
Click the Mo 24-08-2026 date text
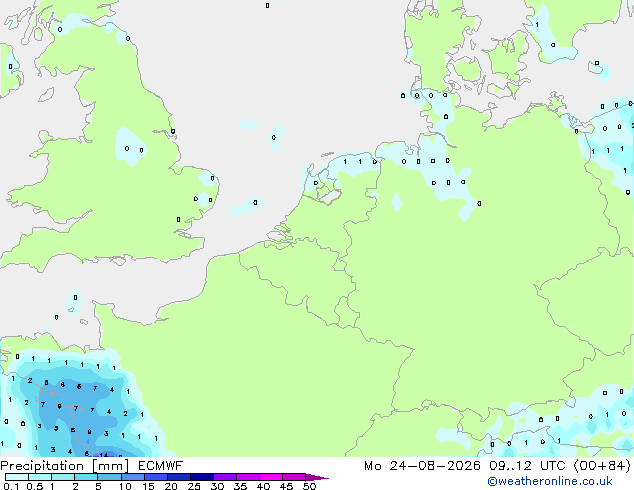click(422, 466)
